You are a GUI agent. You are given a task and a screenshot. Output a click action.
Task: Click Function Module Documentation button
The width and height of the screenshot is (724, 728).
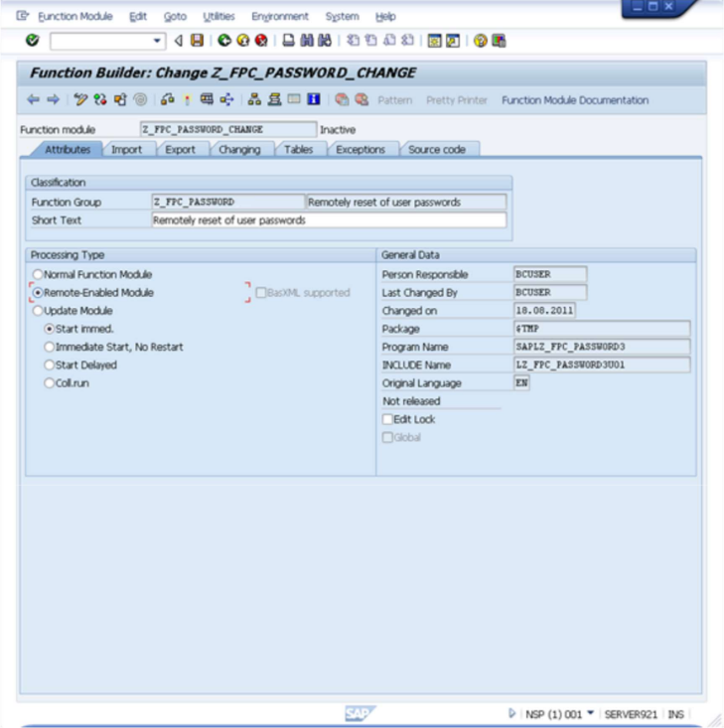pyautogui.click(x=574, y=100)
